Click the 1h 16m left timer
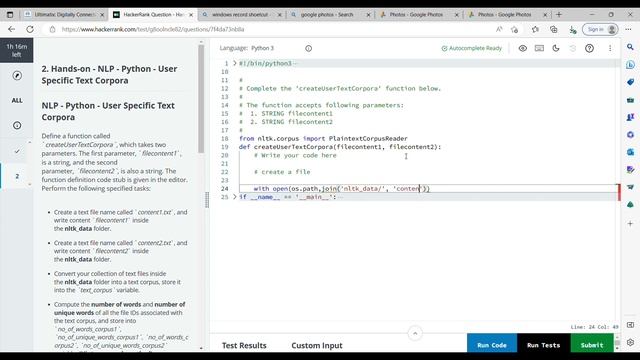Screen dimensions: 640x360 pos(17,50)
